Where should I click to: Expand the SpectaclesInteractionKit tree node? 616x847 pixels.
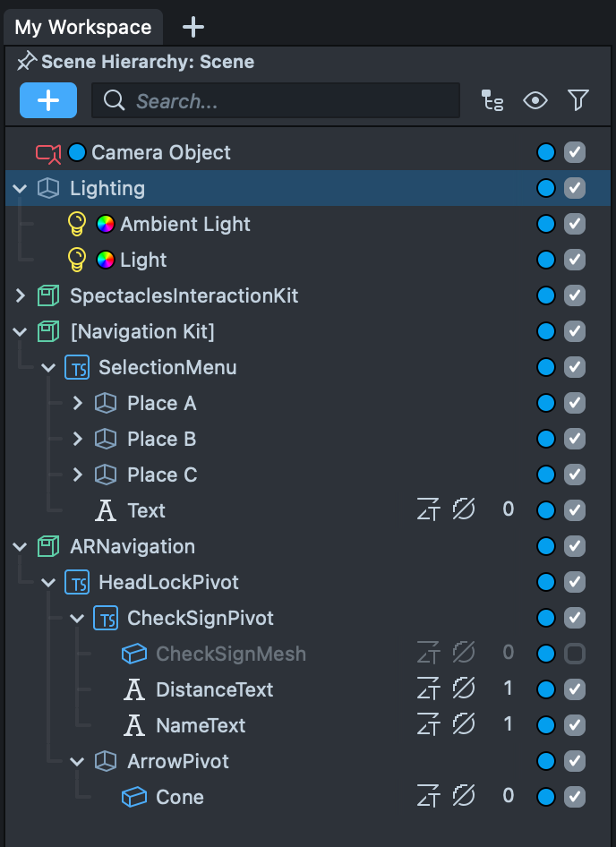(20, 296)
